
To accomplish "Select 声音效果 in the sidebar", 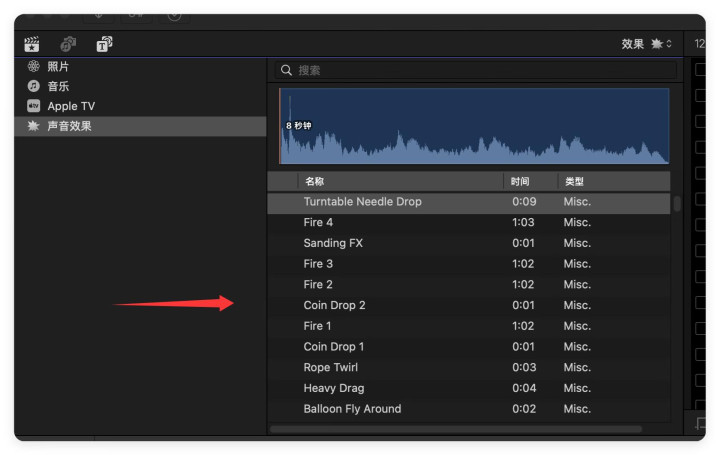I will [x=140, y=126].
